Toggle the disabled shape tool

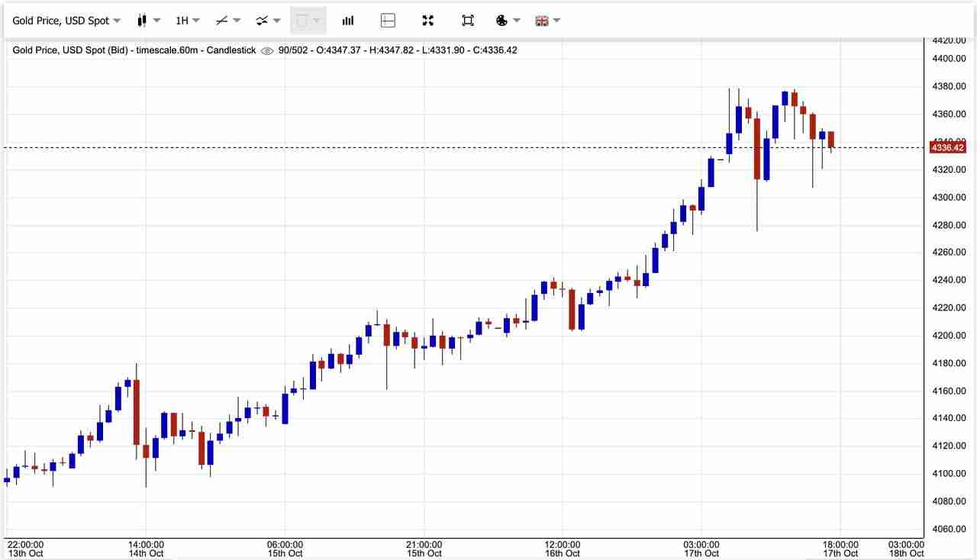(x=304, y=21)
